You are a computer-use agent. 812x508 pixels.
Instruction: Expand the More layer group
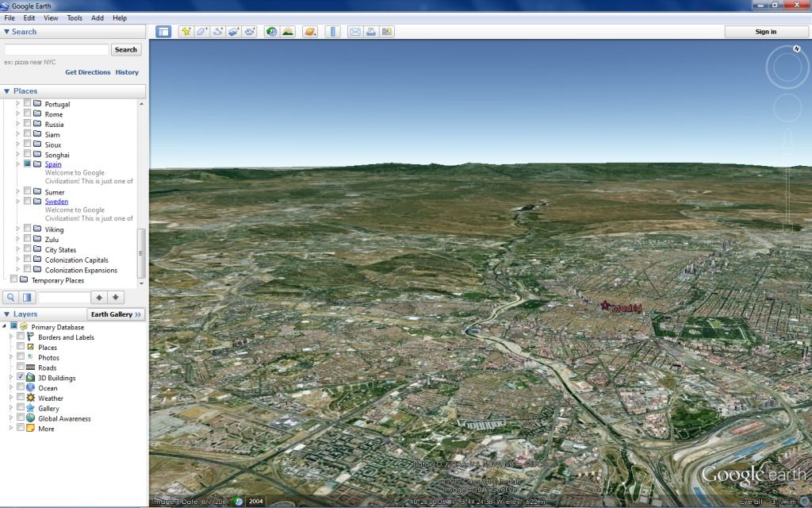[x=11, y=428]
